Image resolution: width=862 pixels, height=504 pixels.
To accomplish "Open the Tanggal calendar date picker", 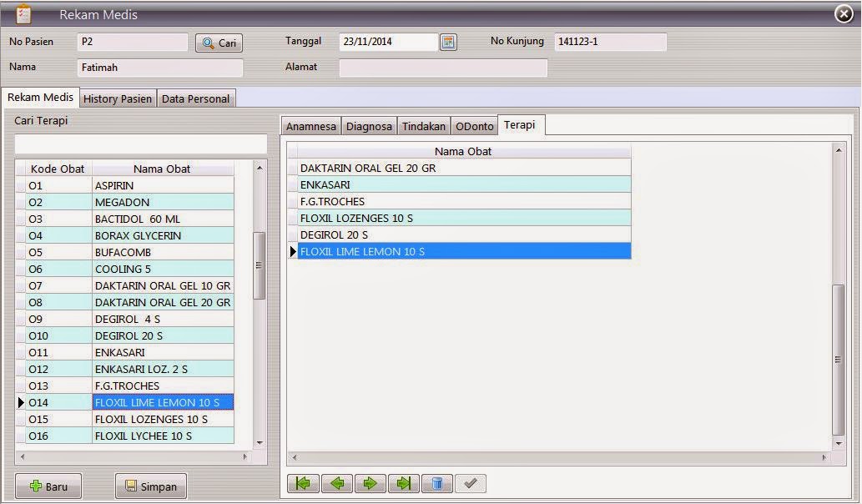I will pos(448,41).
